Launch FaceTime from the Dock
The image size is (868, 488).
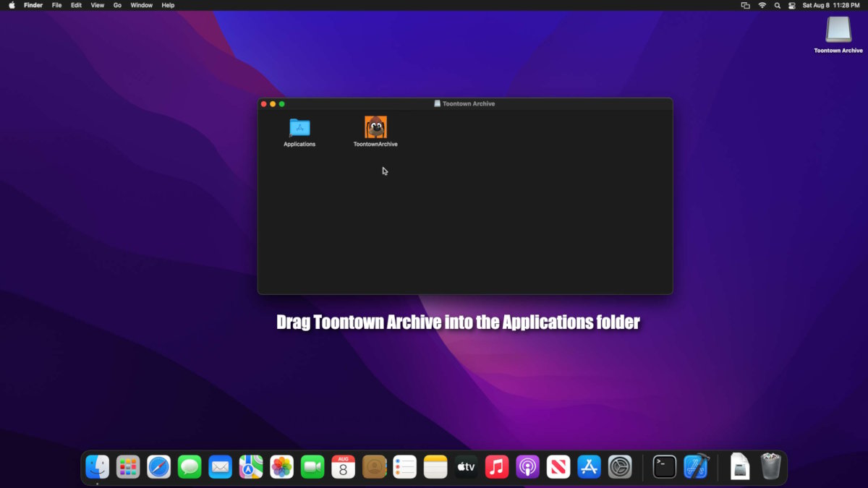point(312,467)
